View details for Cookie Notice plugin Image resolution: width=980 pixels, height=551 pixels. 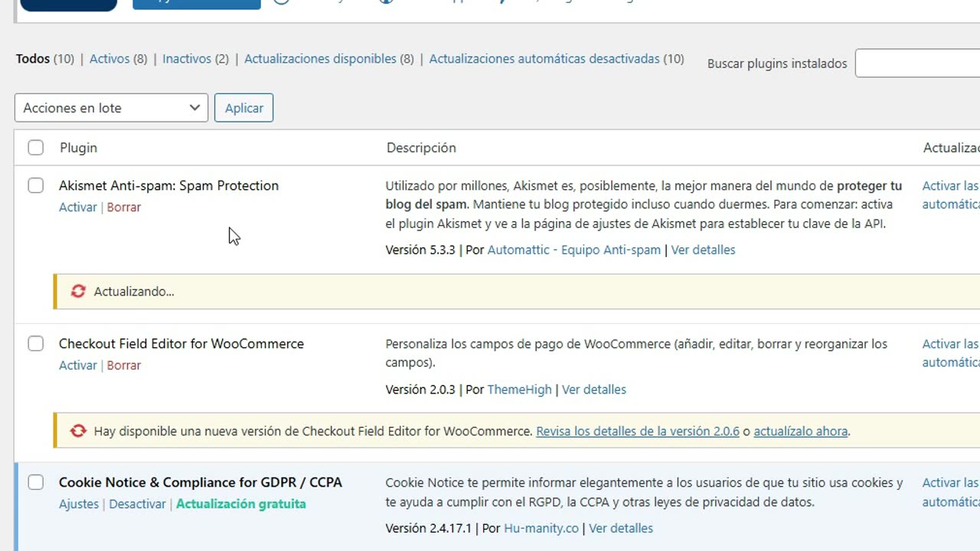click(x=621, y=529)
